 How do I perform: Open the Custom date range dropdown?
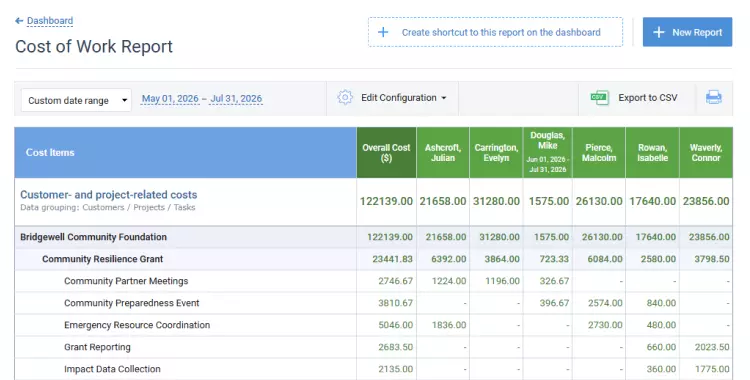[x=76, y=100]
